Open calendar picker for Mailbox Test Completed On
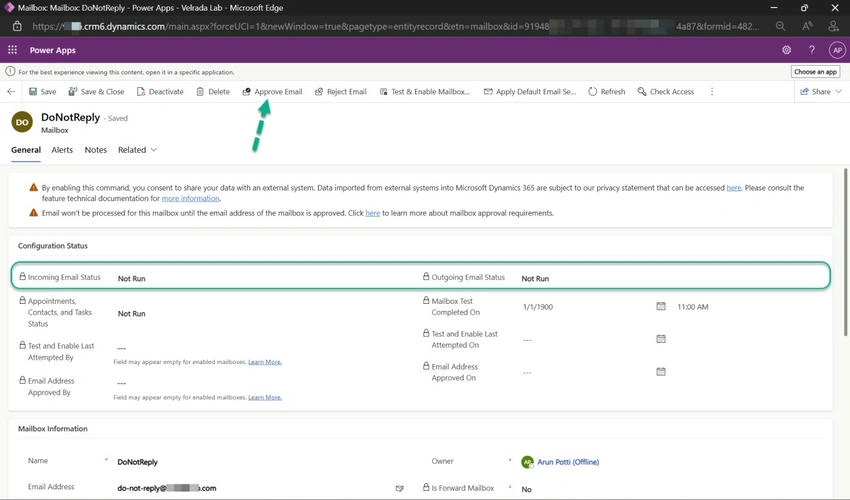The height and width of the screenshot is (500, 850). pyautogui.click(x=661, y=306)
